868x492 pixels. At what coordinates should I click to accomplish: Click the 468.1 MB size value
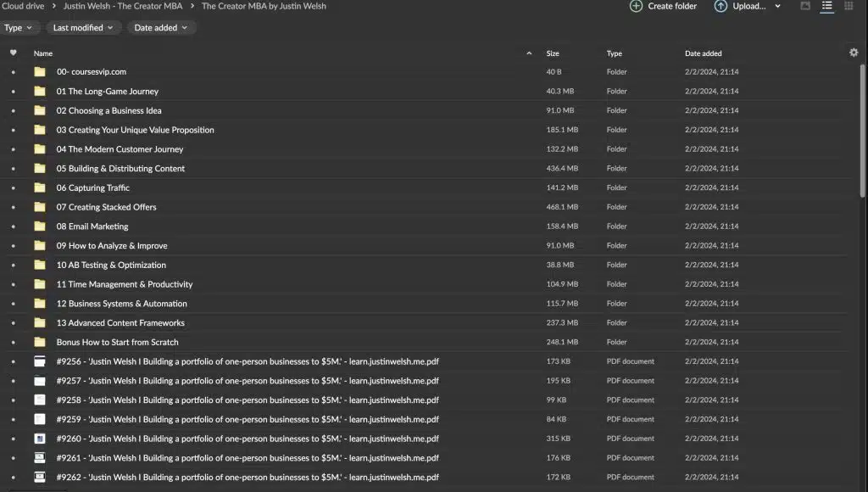(x=562, y=207)
